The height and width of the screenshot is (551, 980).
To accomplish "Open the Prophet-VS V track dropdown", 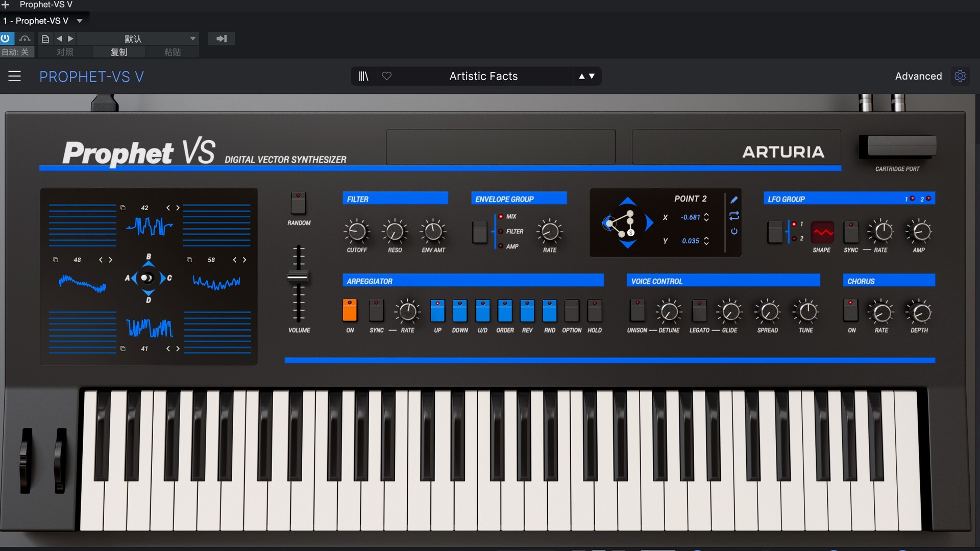I will 80,21.
